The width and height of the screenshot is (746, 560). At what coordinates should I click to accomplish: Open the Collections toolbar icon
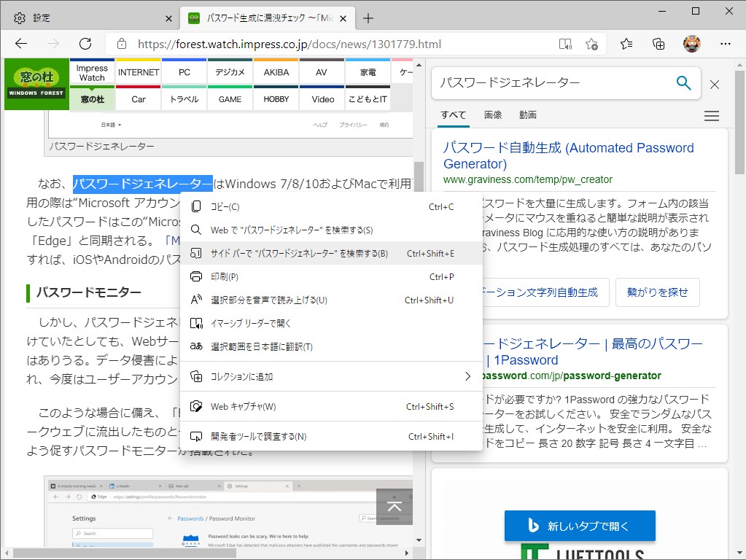coord(658,44)
